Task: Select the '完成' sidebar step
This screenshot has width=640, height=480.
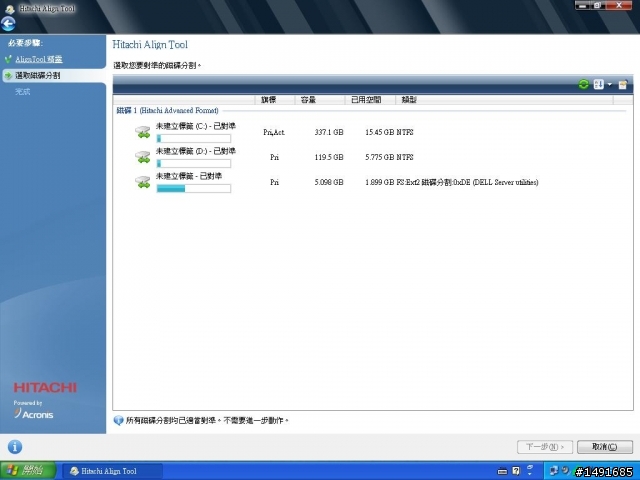Action: pos(23,91)
